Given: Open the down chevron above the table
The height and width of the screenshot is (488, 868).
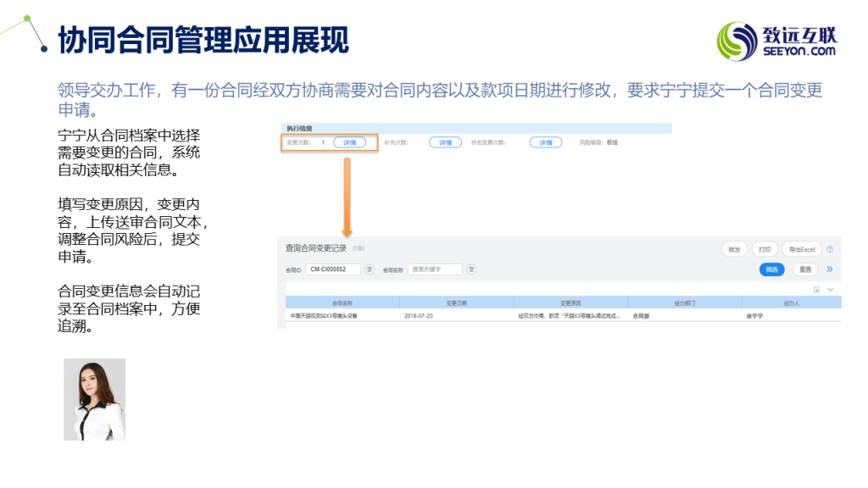Looking at the screenshot, I should tap(830, 289).
